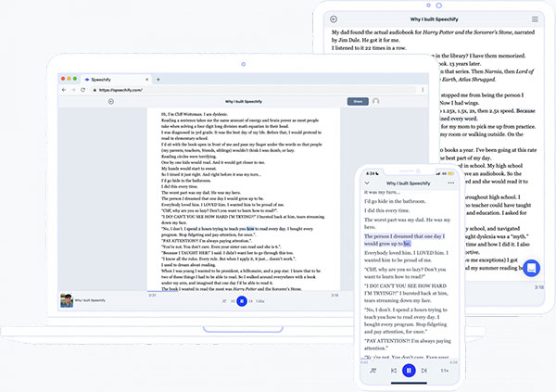
Task: Click the https://speechify.com/ address bar
Action: 253,90
